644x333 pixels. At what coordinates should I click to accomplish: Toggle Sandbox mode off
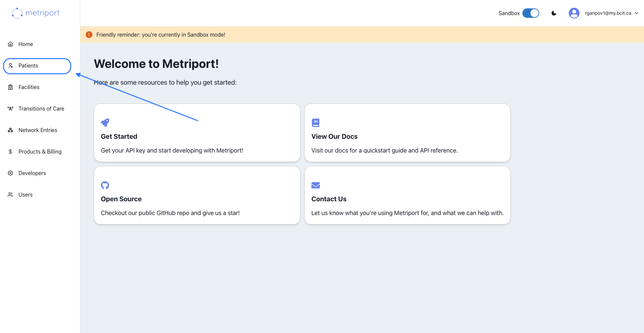click(531, 13)
